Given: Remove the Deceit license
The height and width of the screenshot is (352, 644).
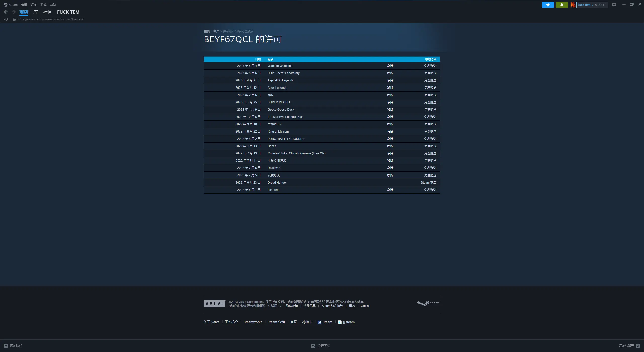Looking at the screenshot, I should tap(390, 146).
